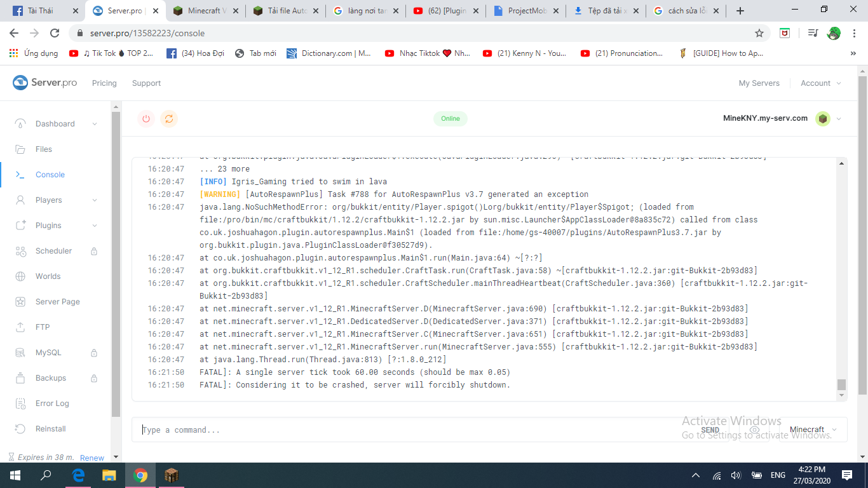This screenshot has width=868, height=488.
Task: Launch Microsoft Edge from the taskbar
Action: point(78,475)
